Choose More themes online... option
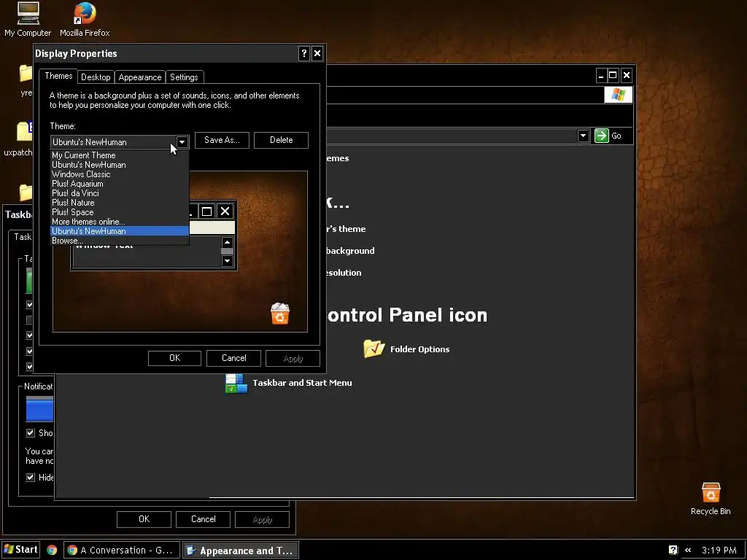 (120, 222)
